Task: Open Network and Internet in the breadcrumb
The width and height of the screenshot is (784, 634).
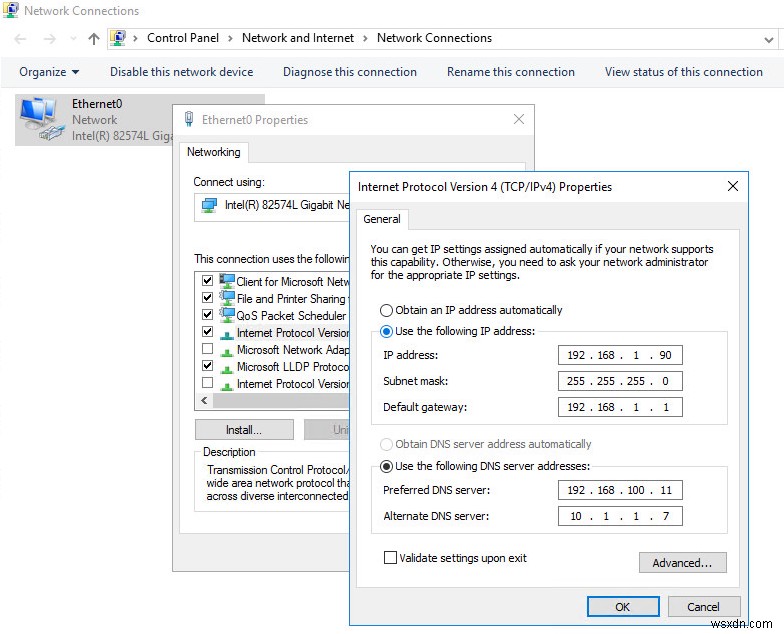Action: (298, 38)
